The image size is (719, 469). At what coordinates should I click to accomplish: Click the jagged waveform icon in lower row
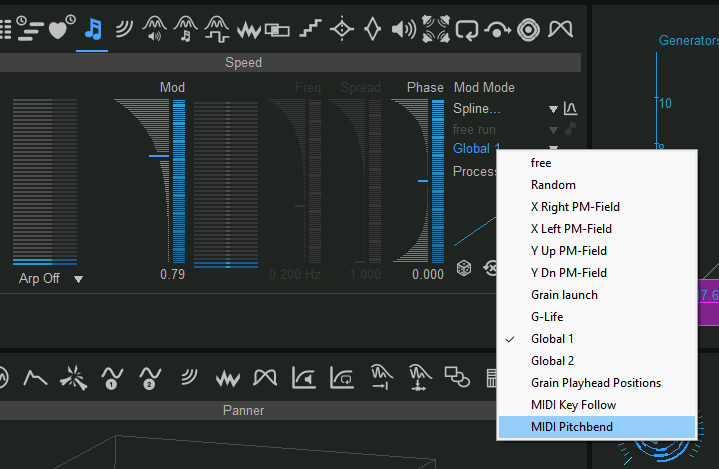(227, 379)
